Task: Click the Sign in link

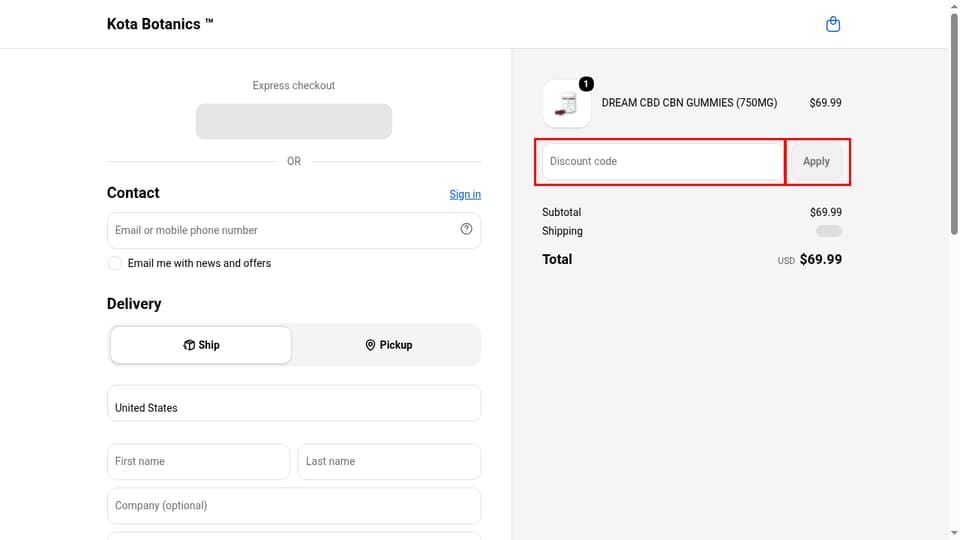Action: [465, 194]
